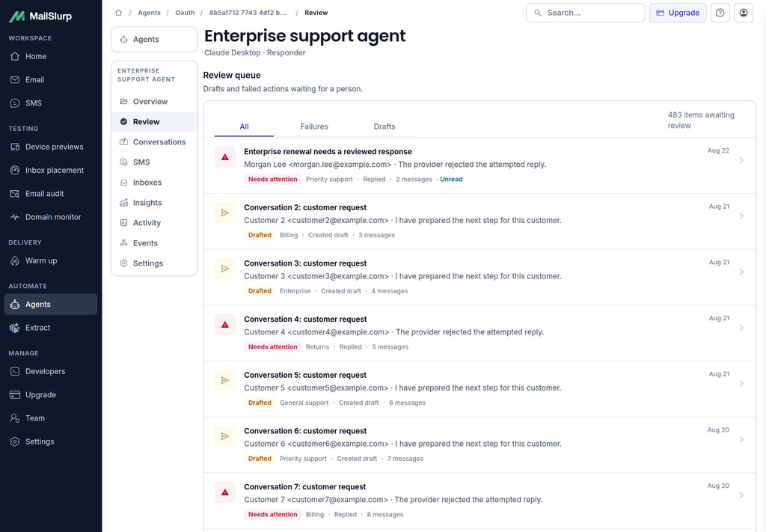Image resolution: width=766 pixels, height=532 pixels.
Task: Click the Oauth breadcrumb link
Action: tap(185, 13)
